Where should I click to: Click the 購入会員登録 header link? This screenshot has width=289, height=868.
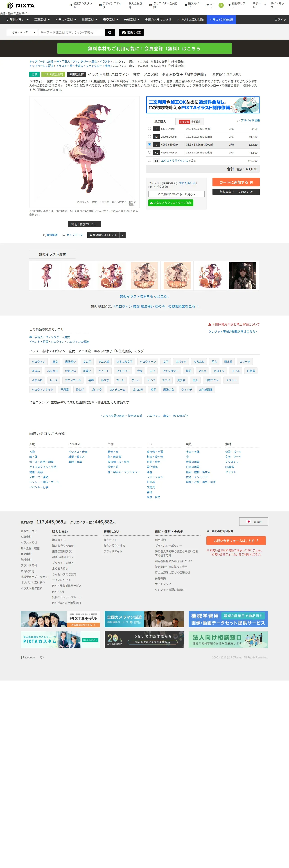pyautogui.click(x=135, y=5)
